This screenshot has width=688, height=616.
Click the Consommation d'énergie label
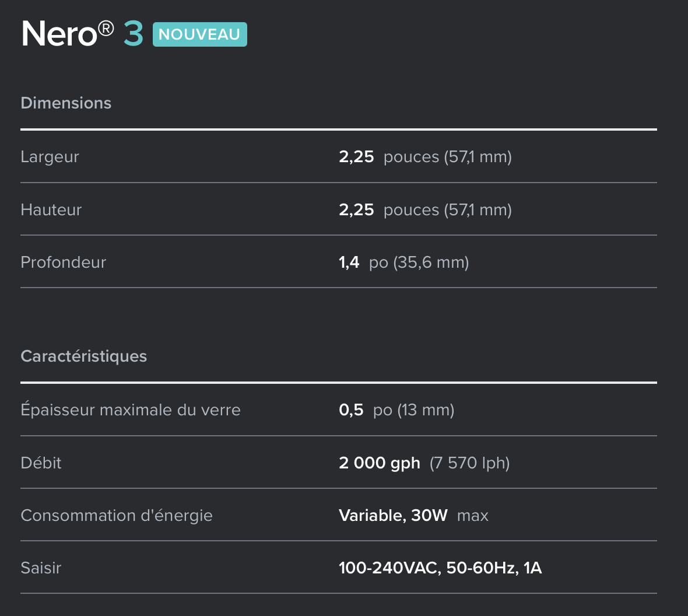click(116, 515)
